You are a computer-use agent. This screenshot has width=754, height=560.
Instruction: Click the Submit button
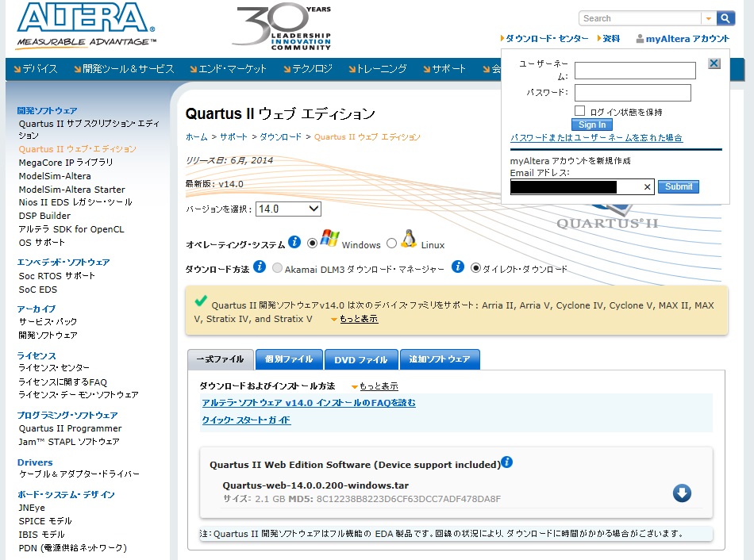click(679, 186)
